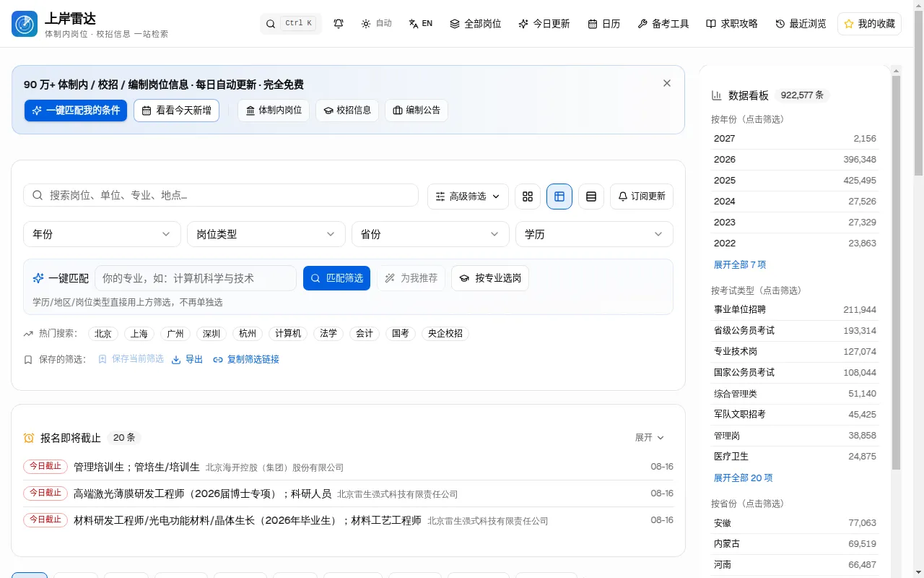
Task: Filter data board by year 2027
Action: (x=795, y=139)
